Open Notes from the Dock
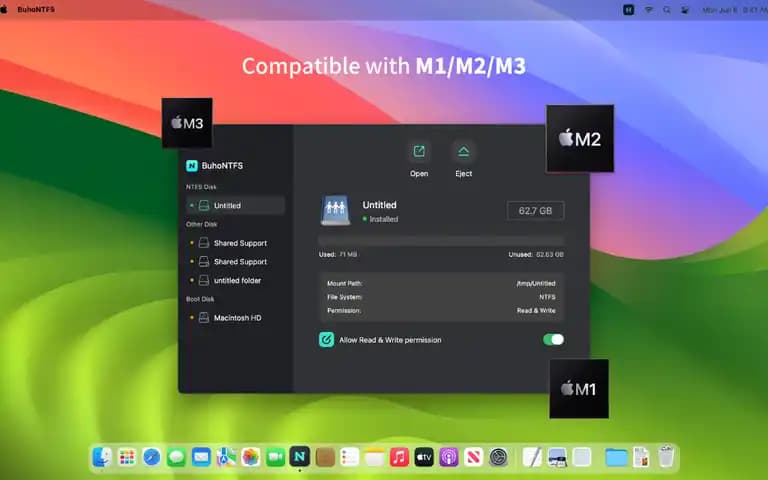Viewport: 768px width, 480px height. (374, 457)
